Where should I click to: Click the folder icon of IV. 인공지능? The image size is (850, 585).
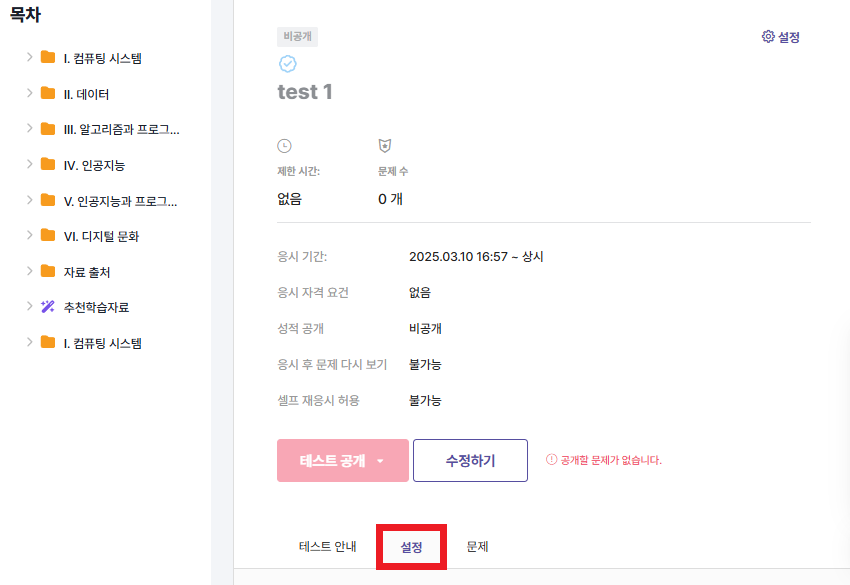[x=48, y=164]
